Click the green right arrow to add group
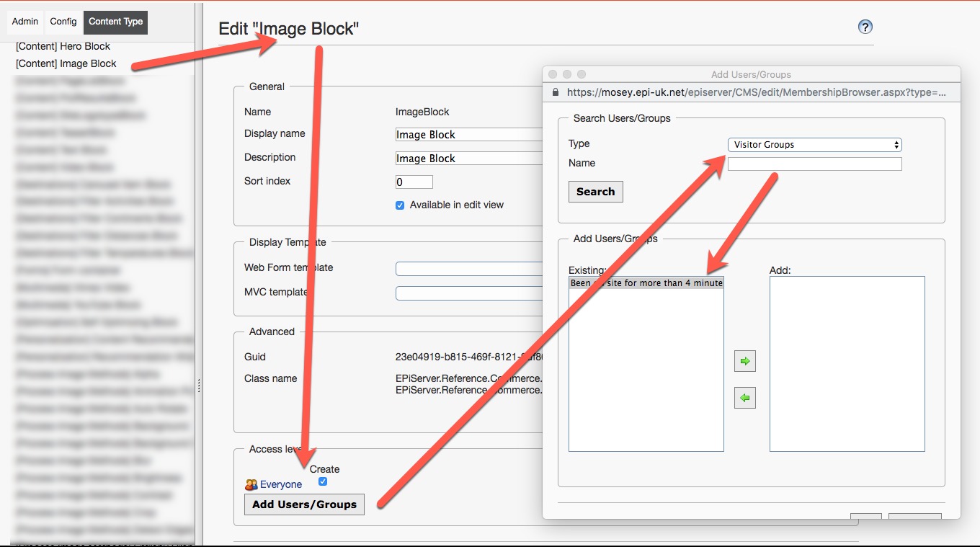This screenshot has height=547, width=980. 745,360
